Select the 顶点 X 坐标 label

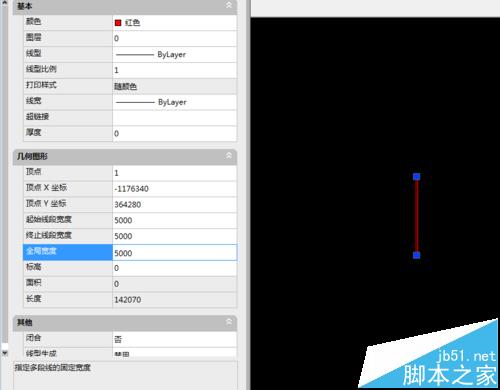[46, 187]
